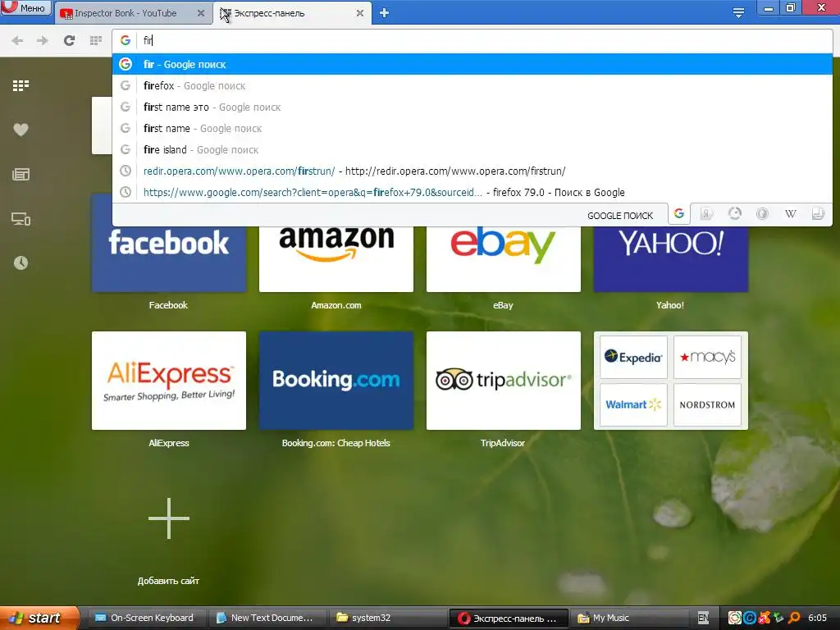Open macy's in the folder tile
840x630 pixels.
(707, 357)
